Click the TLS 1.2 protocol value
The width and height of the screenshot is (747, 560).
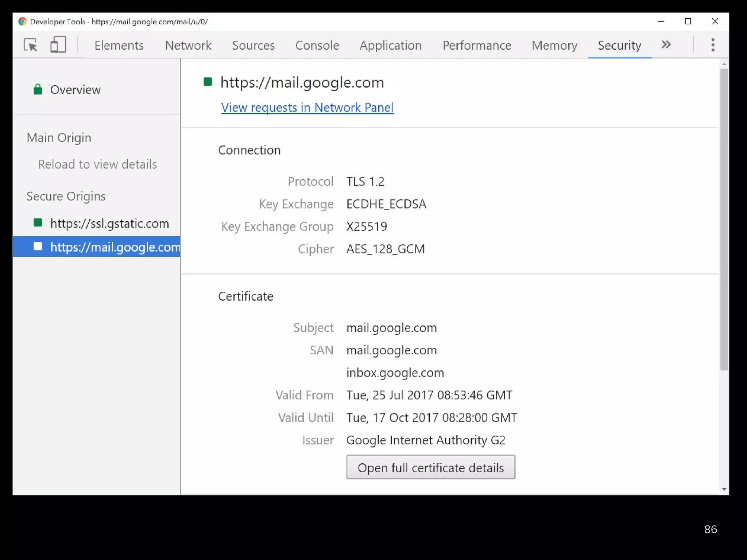365,181
